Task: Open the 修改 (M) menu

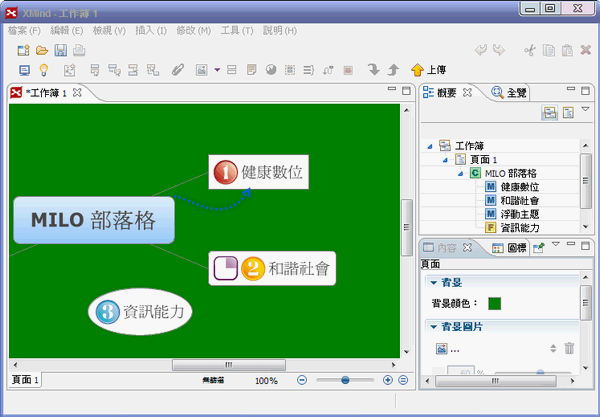Action: point(194,31)
